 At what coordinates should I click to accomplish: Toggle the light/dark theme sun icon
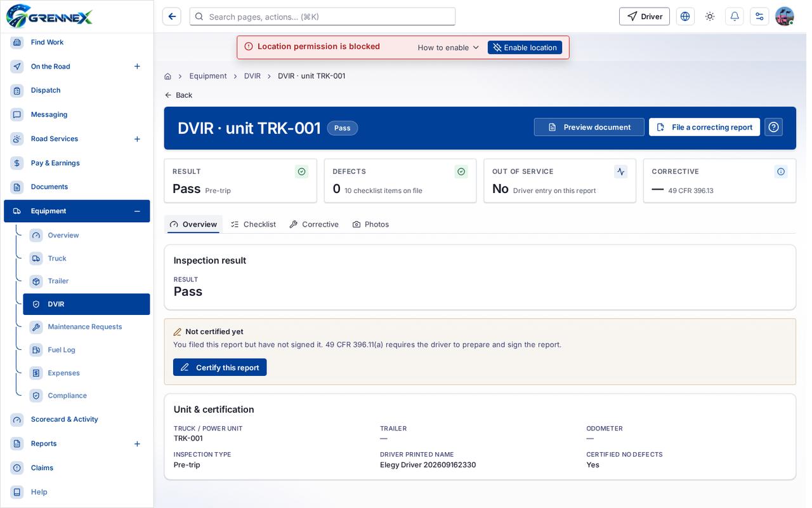point(710,17)
